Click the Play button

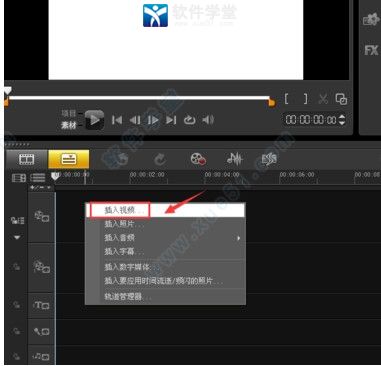tap(94, 120)
